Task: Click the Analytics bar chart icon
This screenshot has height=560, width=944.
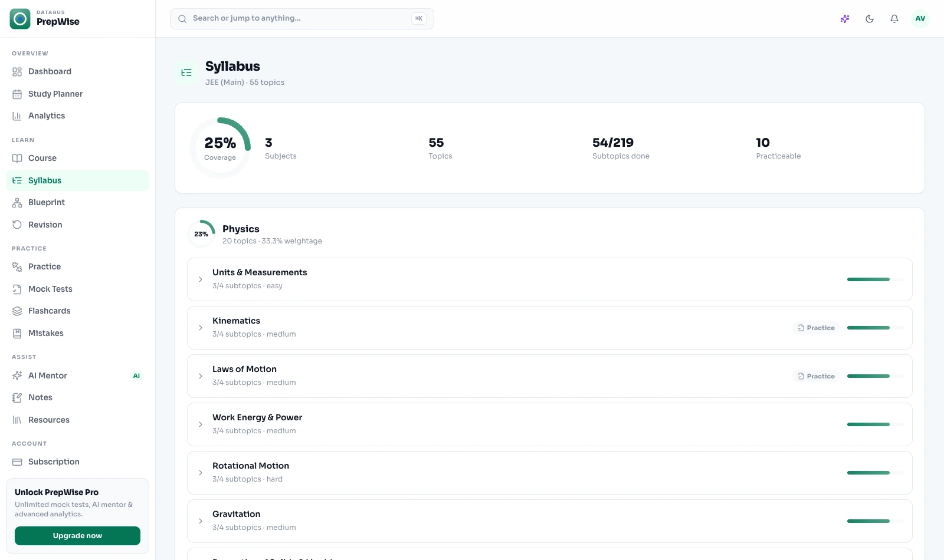Action: (17, 116)
